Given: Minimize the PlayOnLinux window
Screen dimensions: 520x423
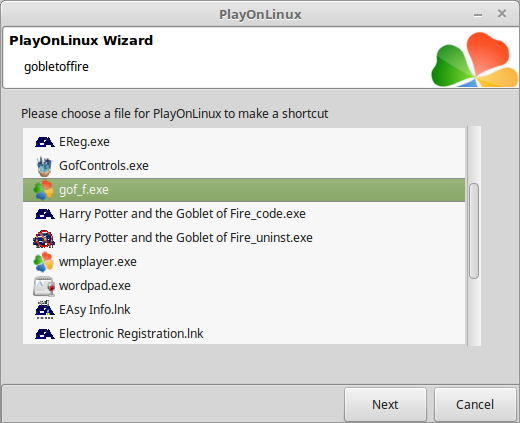Looking at the screenshot, I should (478, 15).
